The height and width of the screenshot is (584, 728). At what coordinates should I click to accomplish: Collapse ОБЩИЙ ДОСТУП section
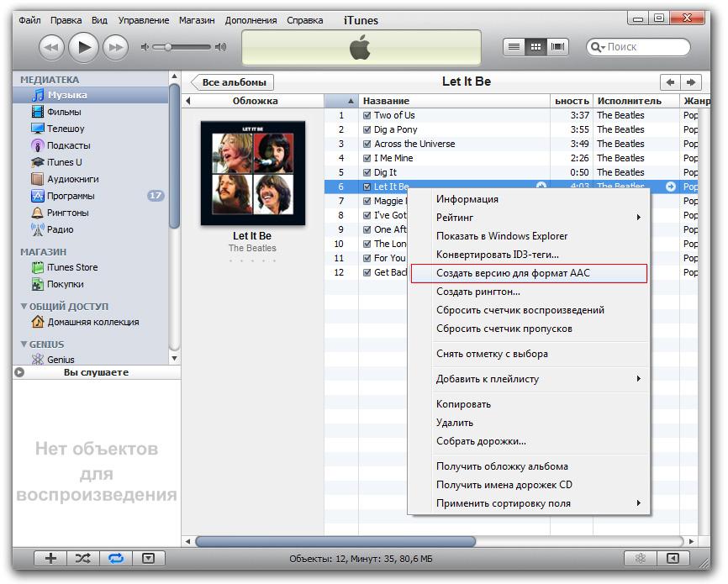point(24,307)
